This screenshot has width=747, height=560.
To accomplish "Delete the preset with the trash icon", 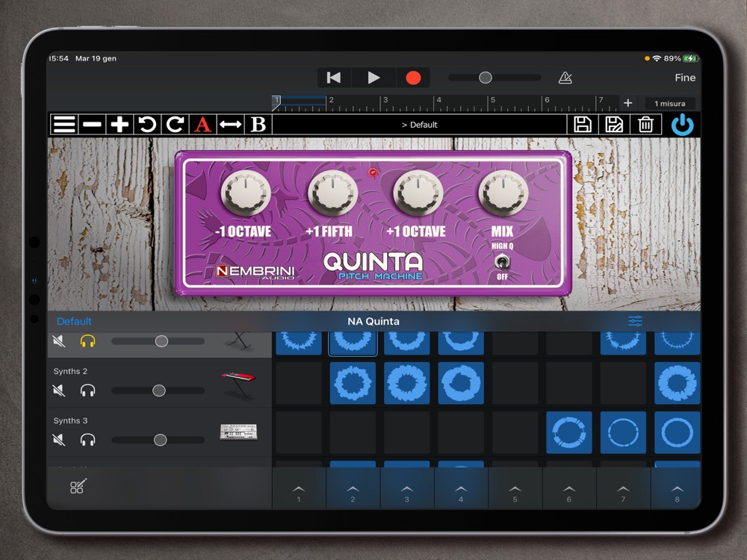I will tap(645, 125).
